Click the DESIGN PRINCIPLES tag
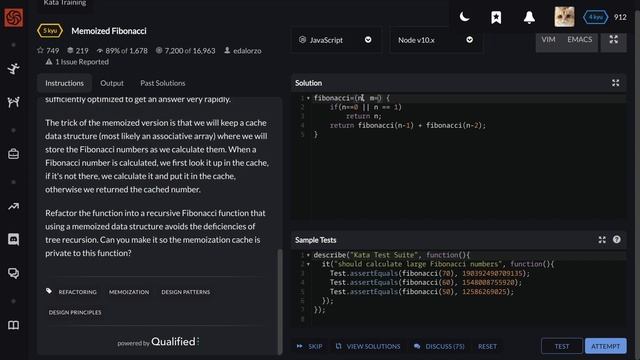Image resolution: width=640 pixels, height=360 pixels. [x=75, y=312]
